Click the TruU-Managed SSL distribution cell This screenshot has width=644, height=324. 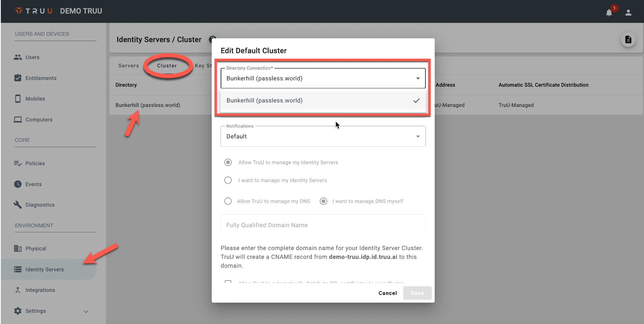click(516, 105)
